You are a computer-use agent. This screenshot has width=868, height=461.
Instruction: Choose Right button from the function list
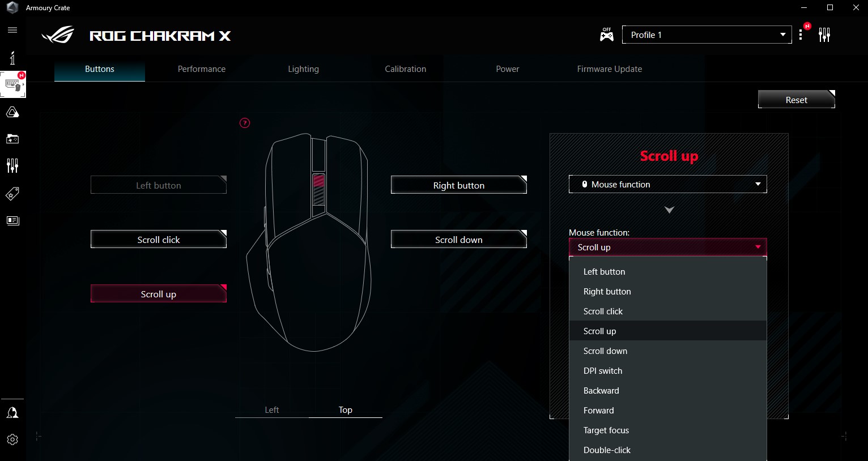[x=668, y=292]
